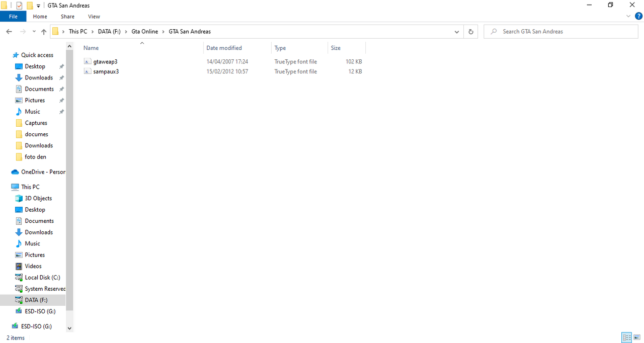Click the OneDrive cloud icon

click(x=15, y=172)
